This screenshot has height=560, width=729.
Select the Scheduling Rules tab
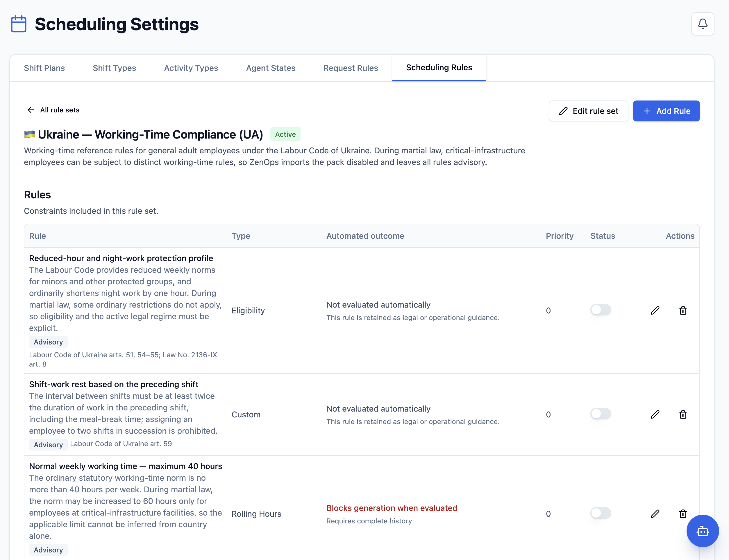pyautogui.click(x=439, y=68)
